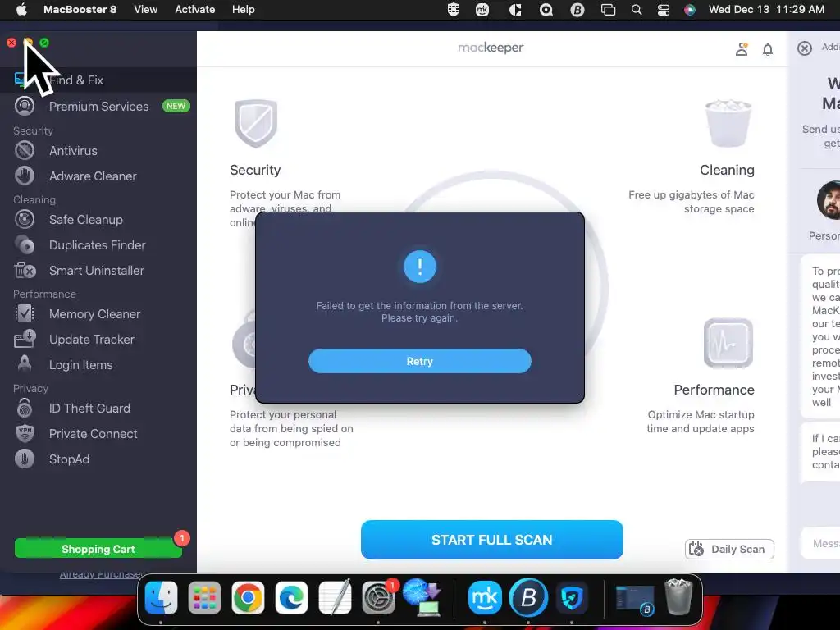The image size is (840, 630).
Task: Select the Private Connect label
Action: pyautogui.click(x=94, y=433)
